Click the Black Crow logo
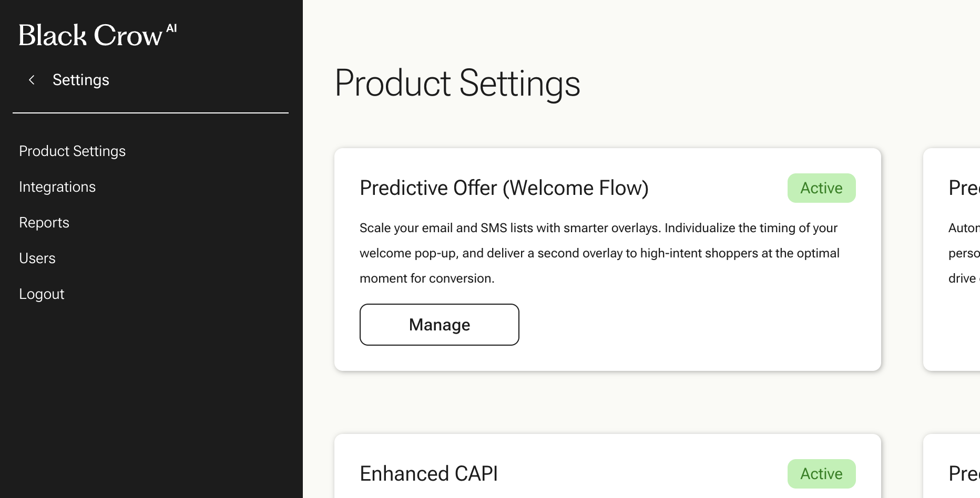The image size is (980, 498). click(x=90, y=36)
